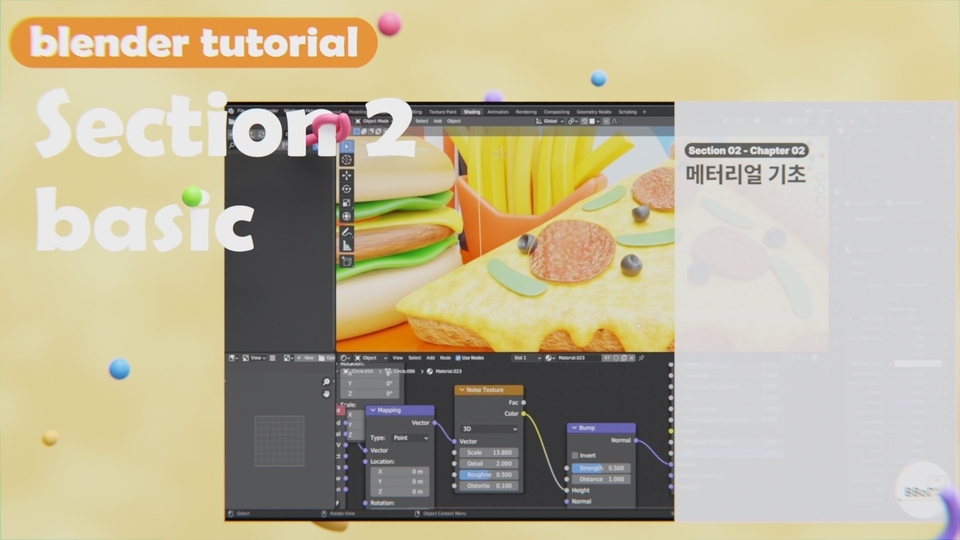Switch to Scripting workspace tab
This screenshot has height=540, width=960.
(628, 112)
